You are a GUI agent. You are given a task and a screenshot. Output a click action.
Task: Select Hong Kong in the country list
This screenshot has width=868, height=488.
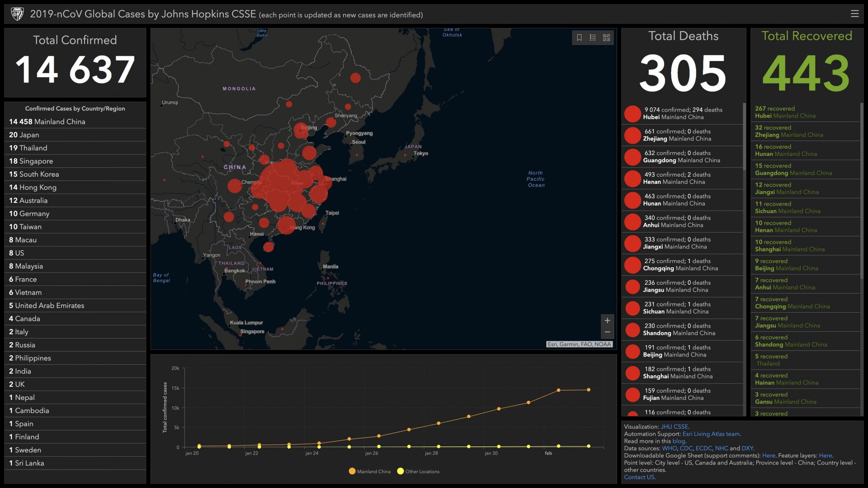[x=75, y=187]
